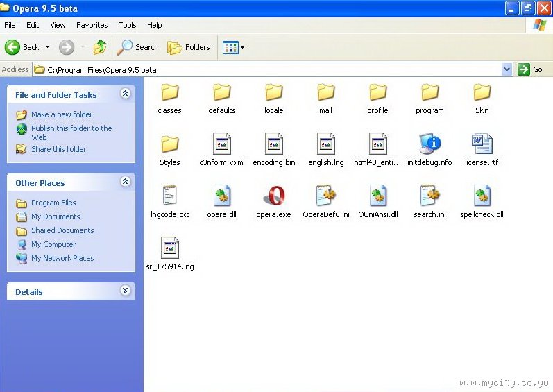Open the Search toolbar button
This screenshot has height=392, width=553.
[138, 47]
